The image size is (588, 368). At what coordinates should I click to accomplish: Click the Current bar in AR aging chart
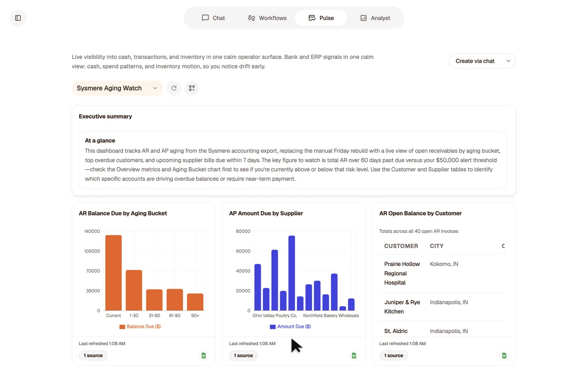tap(114, 273)
